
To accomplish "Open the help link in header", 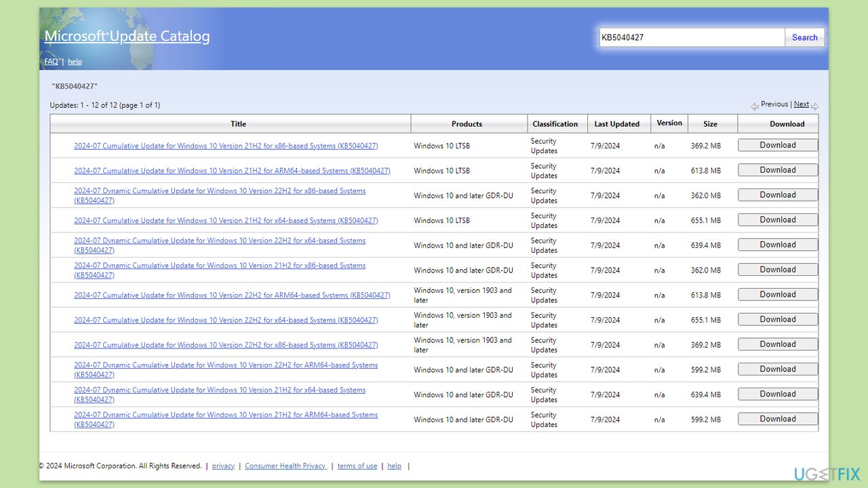I will (75, 61).
